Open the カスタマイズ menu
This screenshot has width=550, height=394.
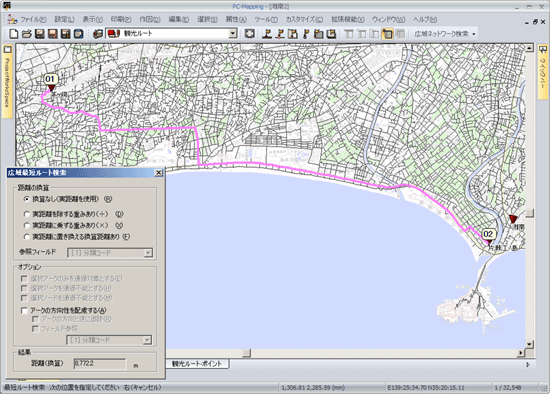click(304, 19)
